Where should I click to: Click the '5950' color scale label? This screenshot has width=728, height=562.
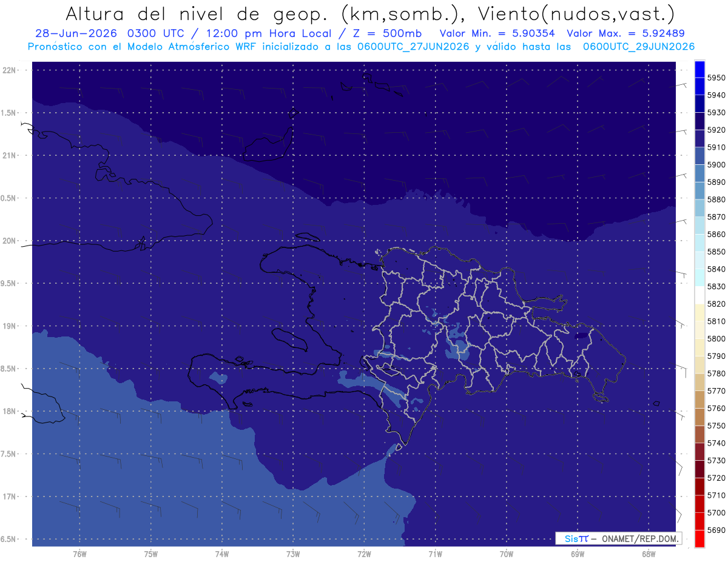[716, 78]
